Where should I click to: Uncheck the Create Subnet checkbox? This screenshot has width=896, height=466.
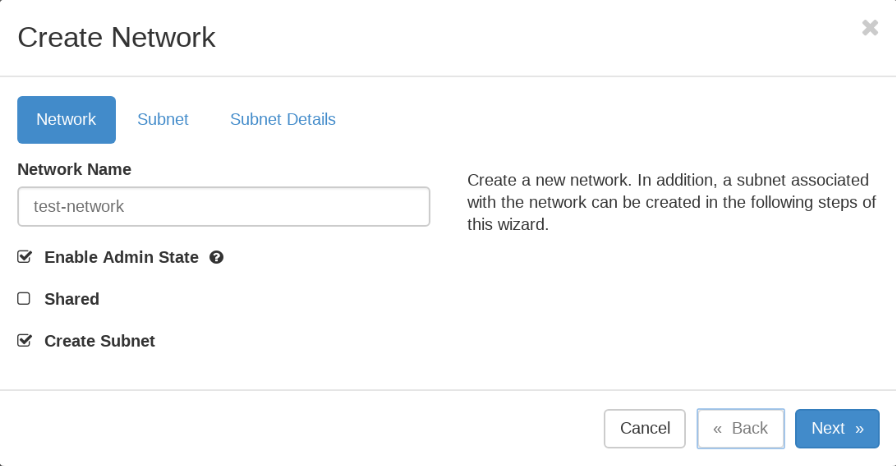(x=24, y=341)
